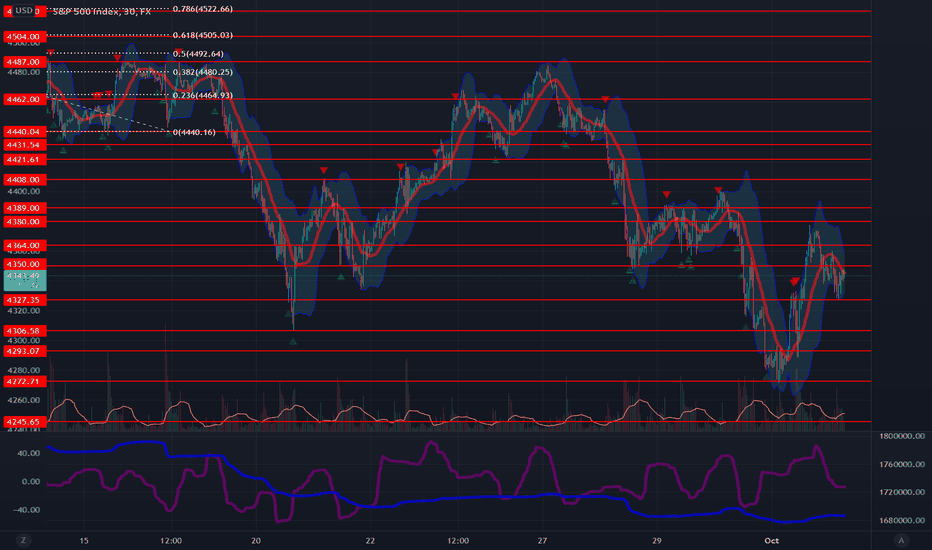
Task: Select the 4380.00 price line label
Action: click(x=24, y=222)
